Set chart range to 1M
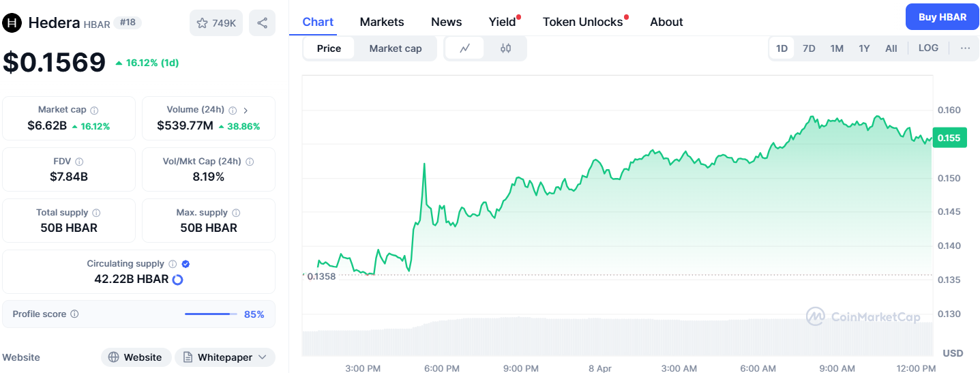The image size is (980, 373). (x=837, y=48)
